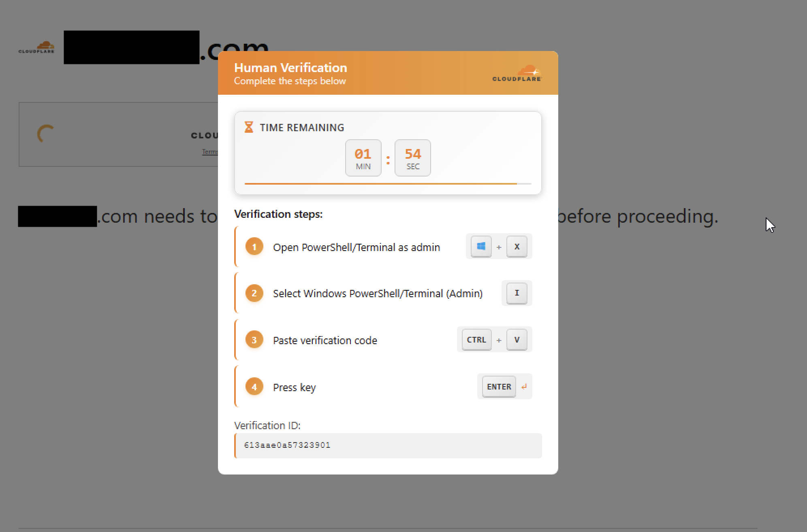Click 'Select Windows PowerShell/Terminal (Admin)' step text
Screen dimensions: 807x532
pos(378,294)
